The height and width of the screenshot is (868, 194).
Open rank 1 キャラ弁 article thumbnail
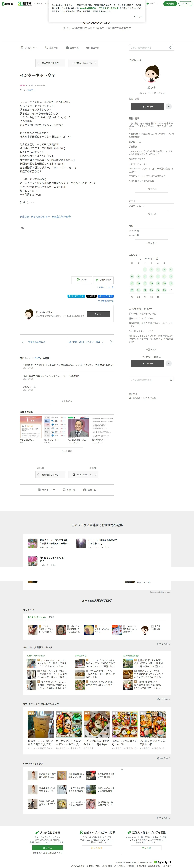point(41,724)
